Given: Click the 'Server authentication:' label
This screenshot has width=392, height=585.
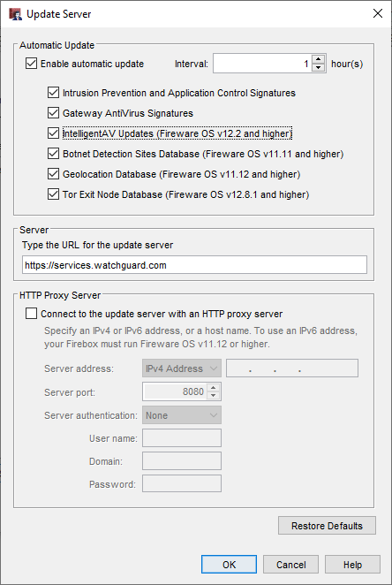Looking at the screenshot, I should [x=91, y=415].
